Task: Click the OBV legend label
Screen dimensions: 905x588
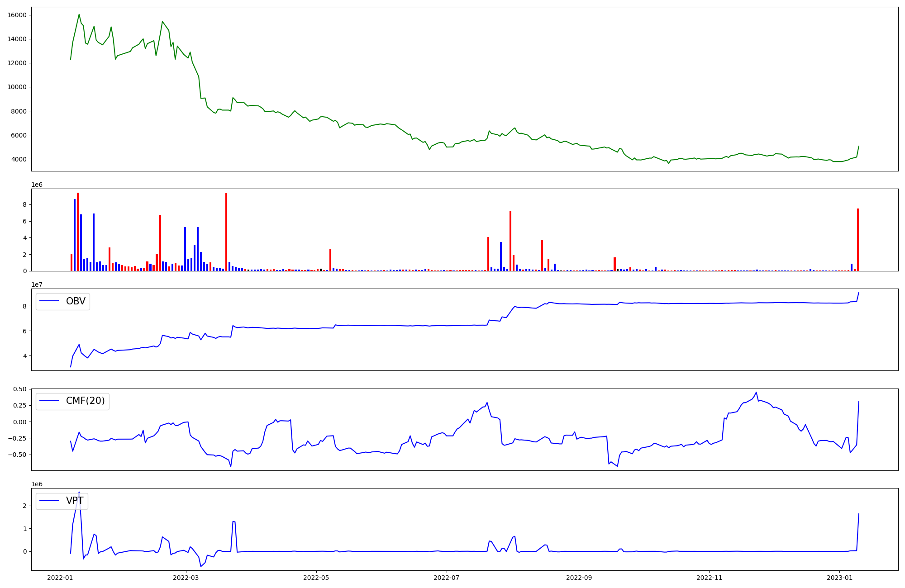Action: 76,301
